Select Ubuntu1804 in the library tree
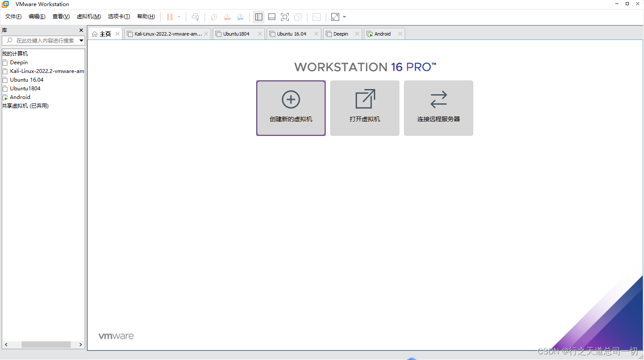Viewport: 644px width, 360px height. 25,89
